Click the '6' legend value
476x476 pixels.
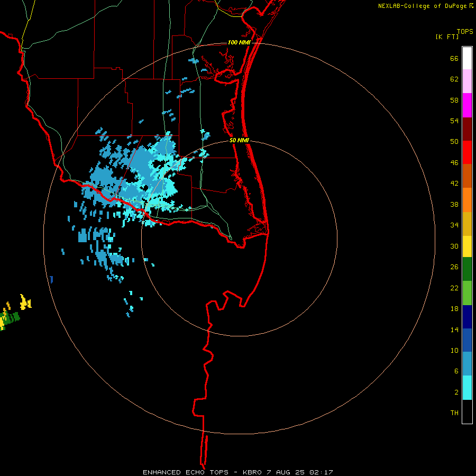click(x=456, y=371)
